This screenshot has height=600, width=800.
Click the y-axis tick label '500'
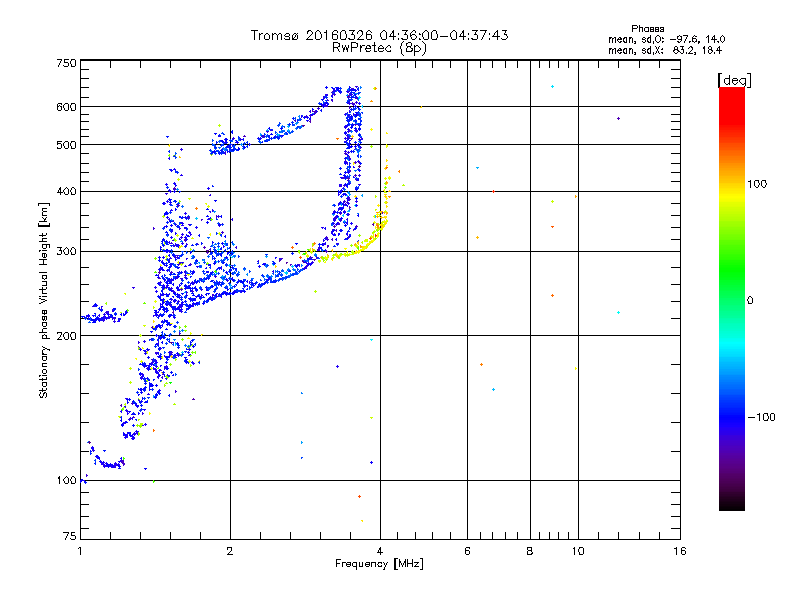pos(66,145)
